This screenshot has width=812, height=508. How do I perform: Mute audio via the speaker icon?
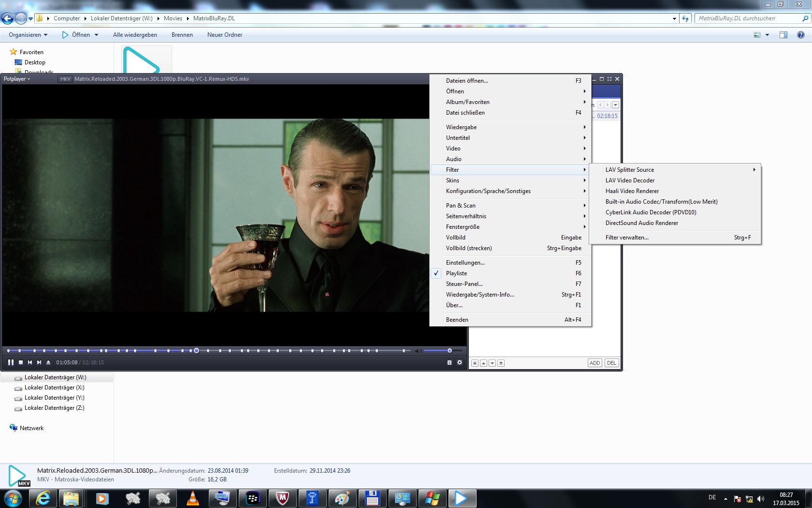point(419,351)
